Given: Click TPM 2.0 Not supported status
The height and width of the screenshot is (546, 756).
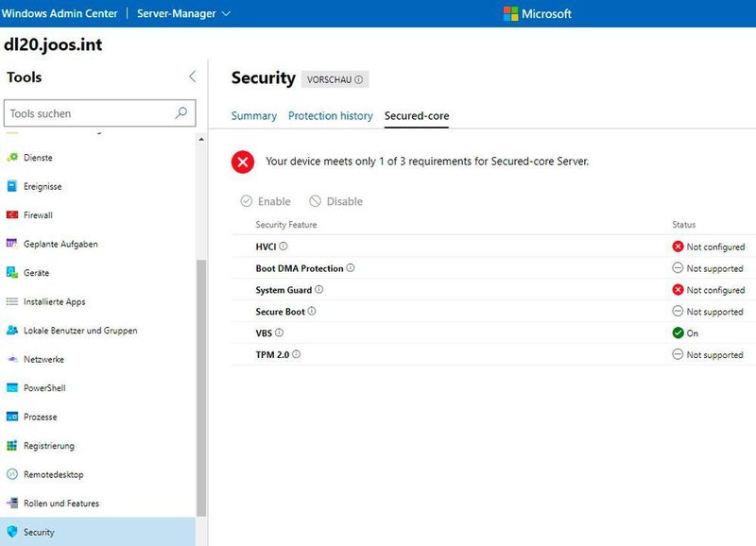Looking at the screenshot, I should 708,354.
